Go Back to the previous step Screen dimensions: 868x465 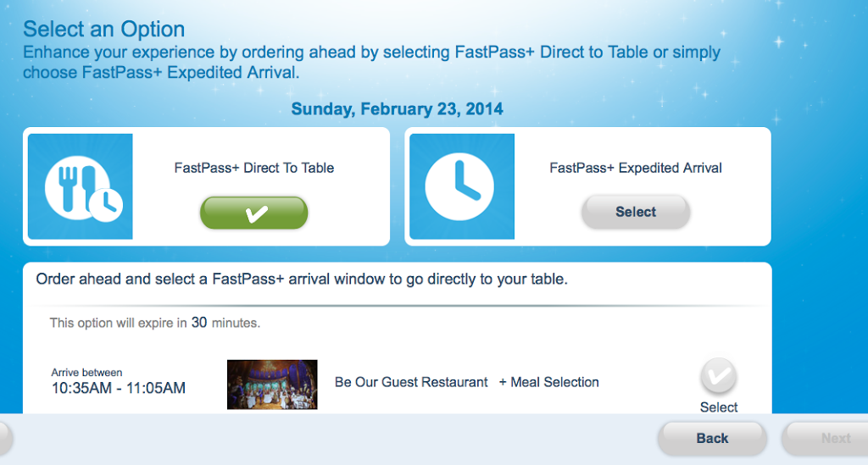712,439
